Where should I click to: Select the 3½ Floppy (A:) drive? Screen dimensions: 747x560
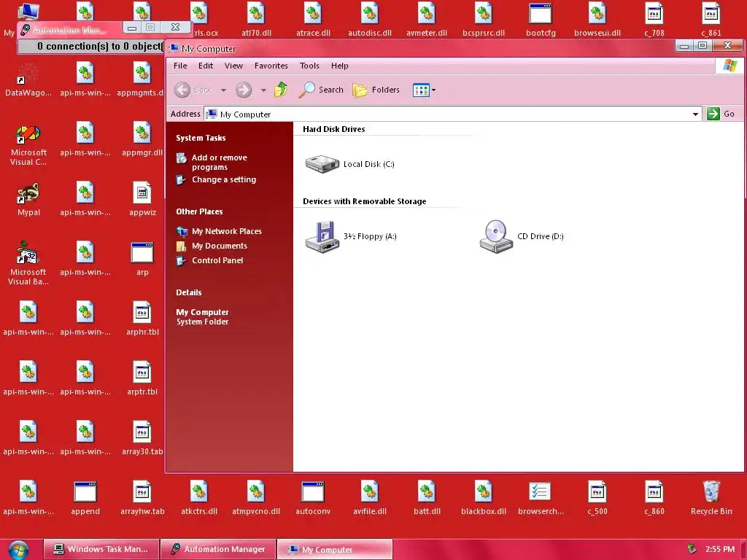point(351,236)
